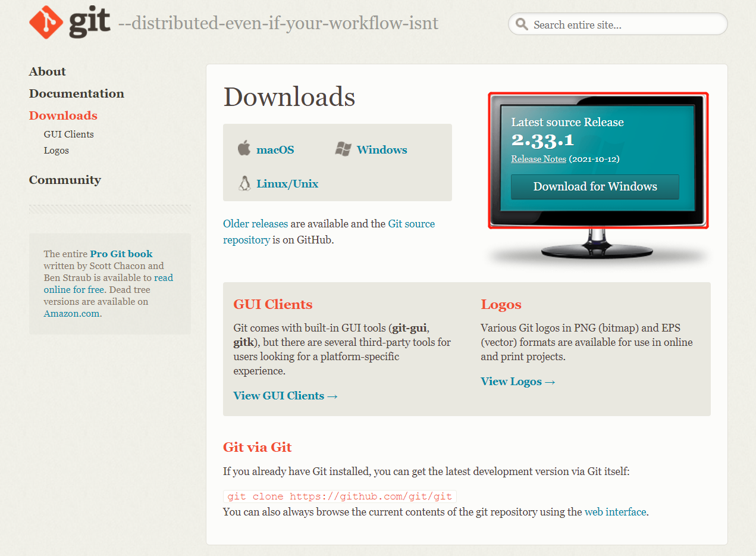Open the About page
756x556 pixels.
pyautogui.click(x=48, y=71)
